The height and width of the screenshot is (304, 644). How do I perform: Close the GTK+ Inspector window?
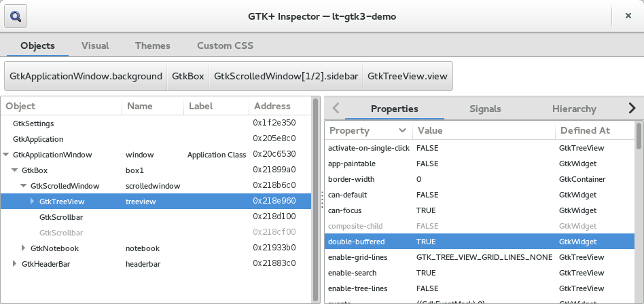628,16
